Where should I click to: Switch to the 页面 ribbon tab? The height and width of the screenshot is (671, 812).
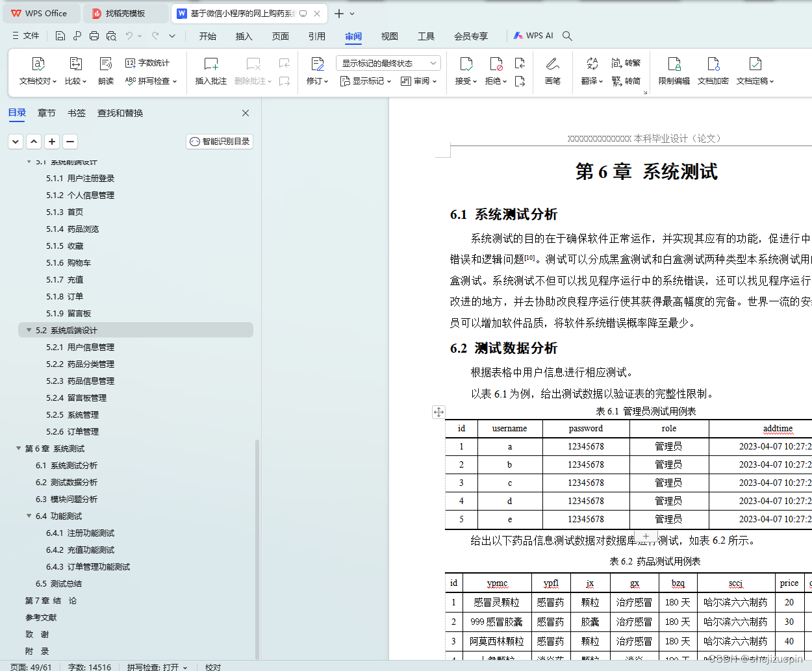tap(281, 36)
